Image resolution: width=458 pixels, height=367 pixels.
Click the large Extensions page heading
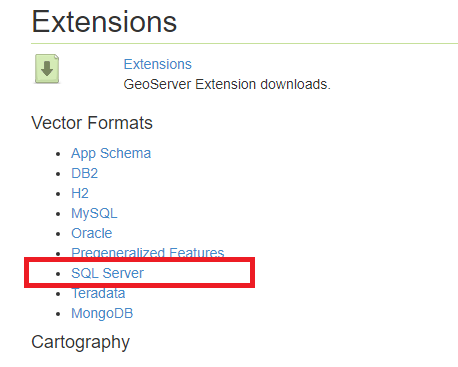pyautogui.click(x=104, y=22)
